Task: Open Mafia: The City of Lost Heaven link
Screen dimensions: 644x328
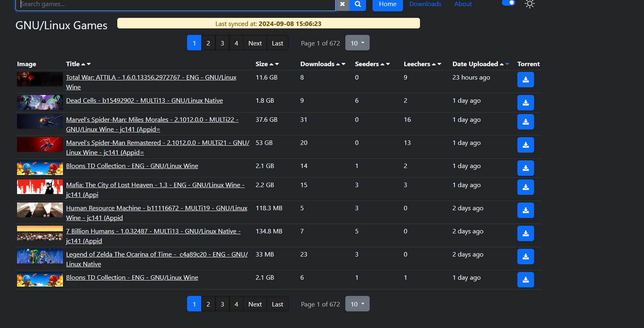Action: coord(155,190)
